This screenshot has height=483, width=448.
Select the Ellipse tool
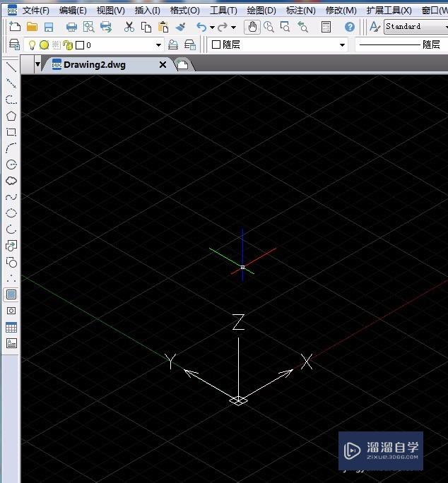pos(11,213)
